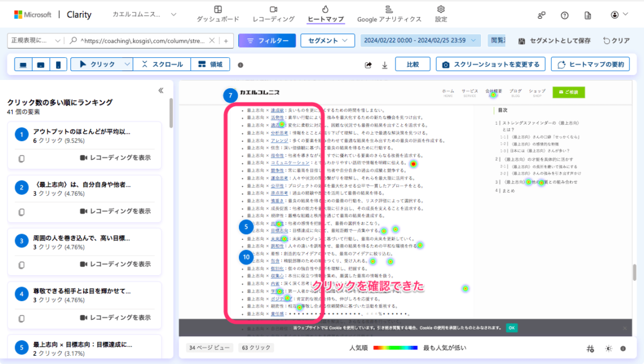Show recordings for item 2 〈最上志向〉は、自分自身や他者
644x364 pixels.
point(116,211)
